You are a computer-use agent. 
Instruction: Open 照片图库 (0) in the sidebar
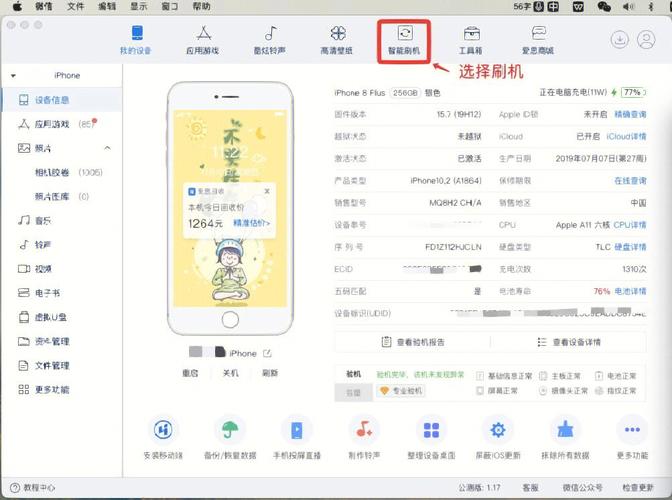62,196
